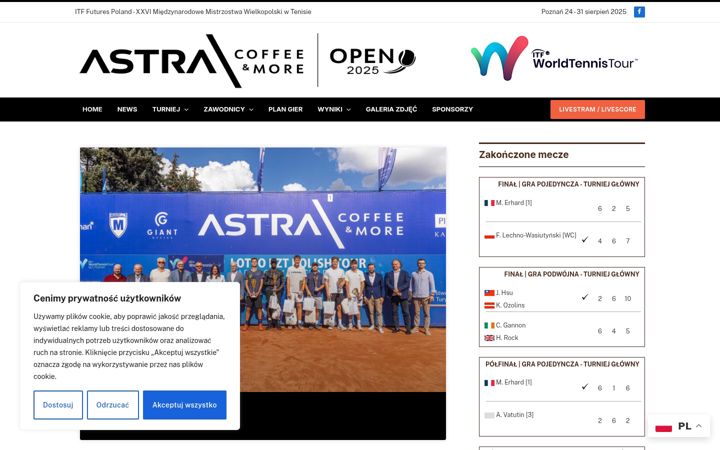Click the French flag beside M. Erhard in semifinal

click(x=489, y=383)
